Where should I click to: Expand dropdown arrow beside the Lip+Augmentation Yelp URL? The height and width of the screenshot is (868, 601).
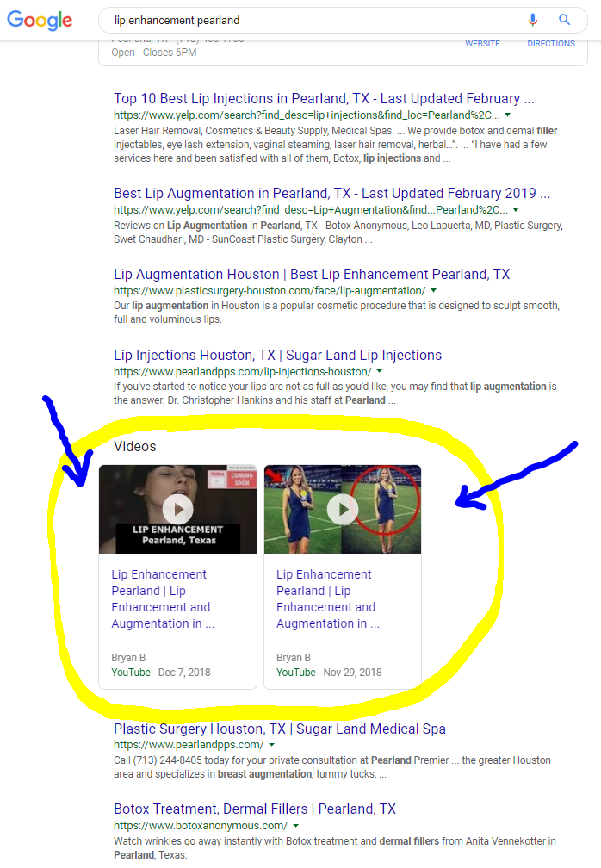pyautogui.click(x=516, y=210)
